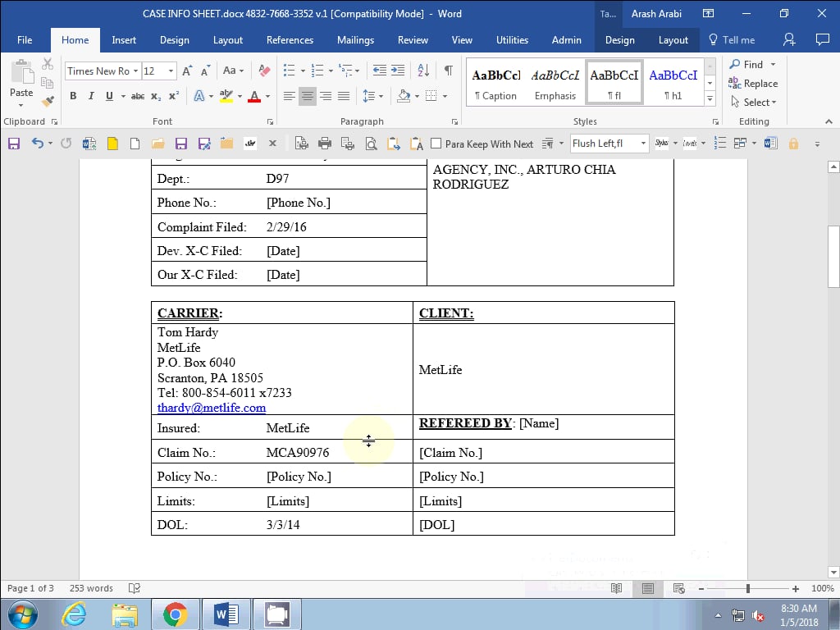Toggle Bold formatting
This screenshot has height=630, width=840.
tap(73, 97)
